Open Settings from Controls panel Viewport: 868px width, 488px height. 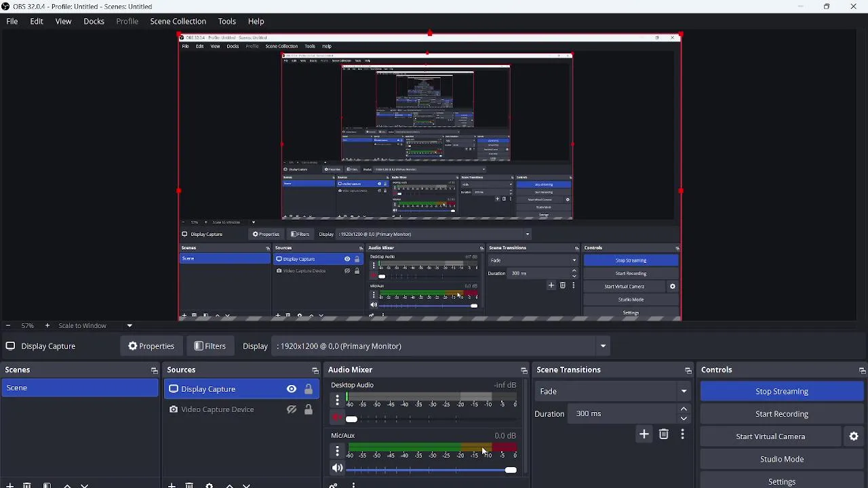point(781,482)
